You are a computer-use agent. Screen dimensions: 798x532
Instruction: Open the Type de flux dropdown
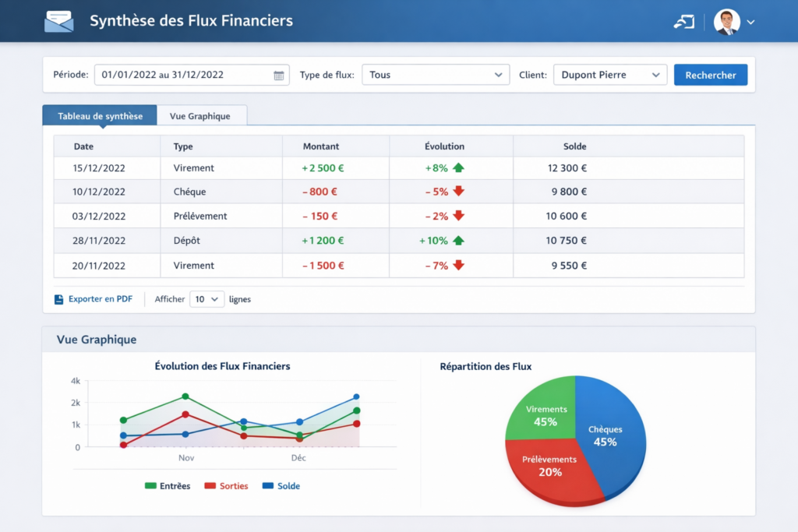click(x=436, y=75)
